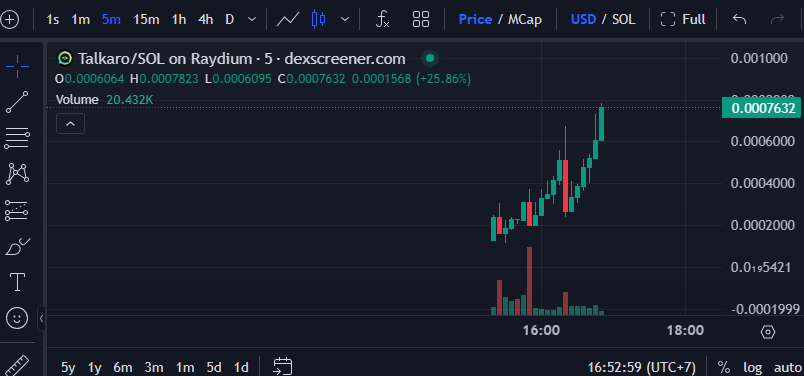Click the add symbol plus icon
The height and width of the screenshot is (376, 804).
[9, 20]
